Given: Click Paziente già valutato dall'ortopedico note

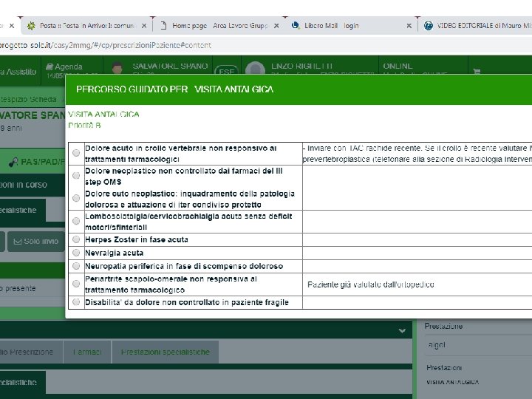Looking at the screenshot, I should (x=371, y=284).
